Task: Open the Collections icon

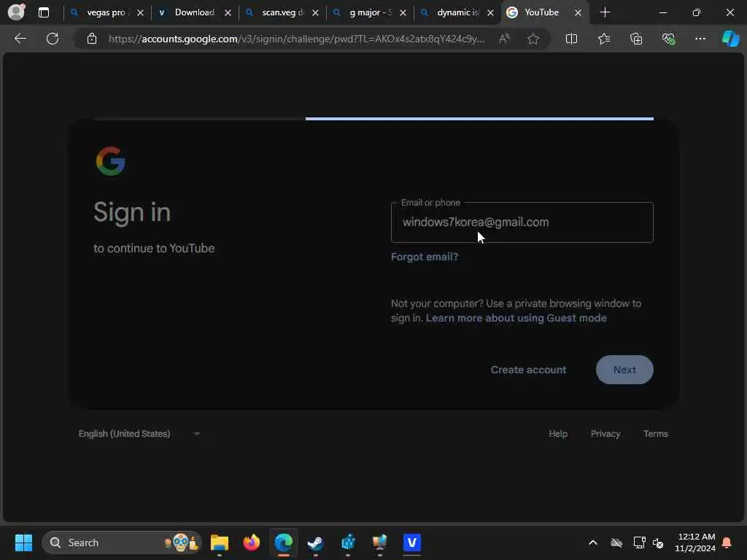Action: (x=636, y=39)
